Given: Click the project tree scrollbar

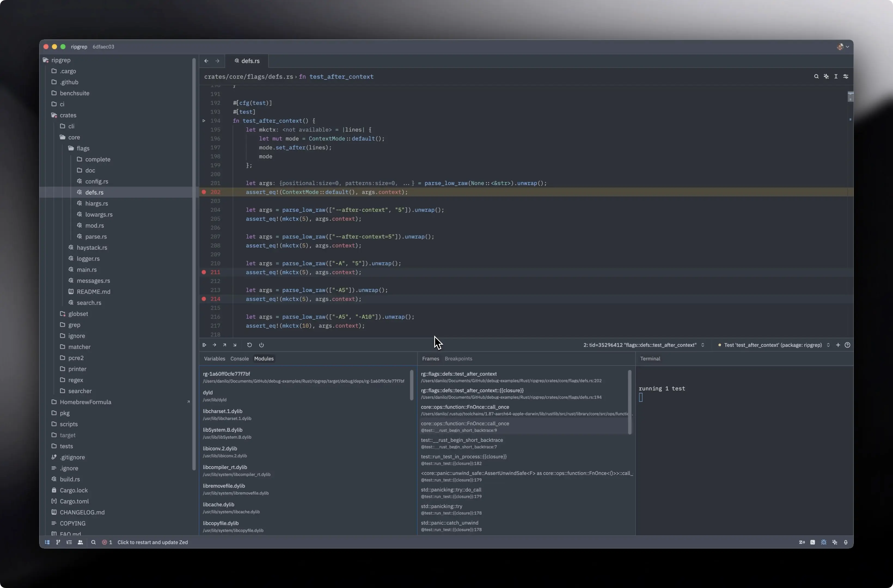Looking at the screenshot, I should coord(194,263).
